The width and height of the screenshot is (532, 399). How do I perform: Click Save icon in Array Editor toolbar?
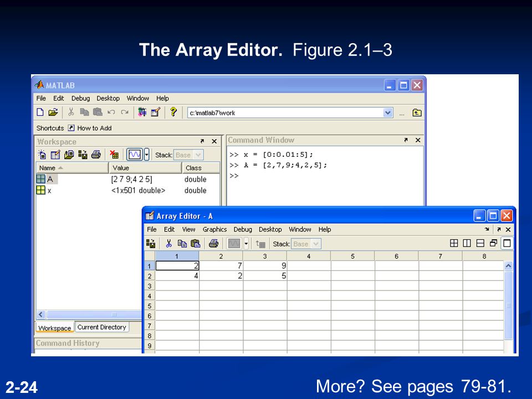pyautogui.click(x=151, y=243)
